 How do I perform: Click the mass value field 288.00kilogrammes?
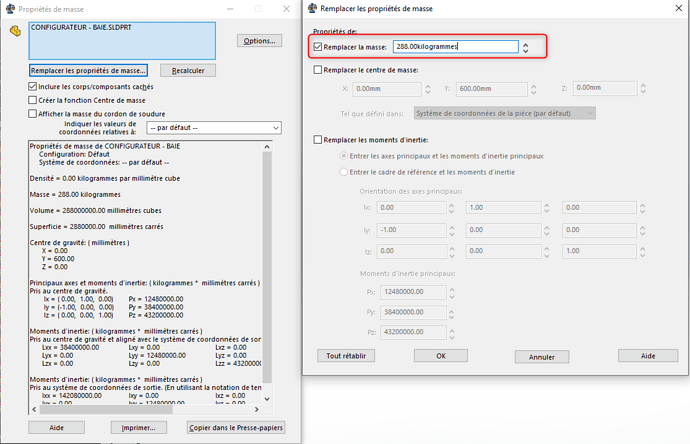pyautogui.click(x=455, y=47)
